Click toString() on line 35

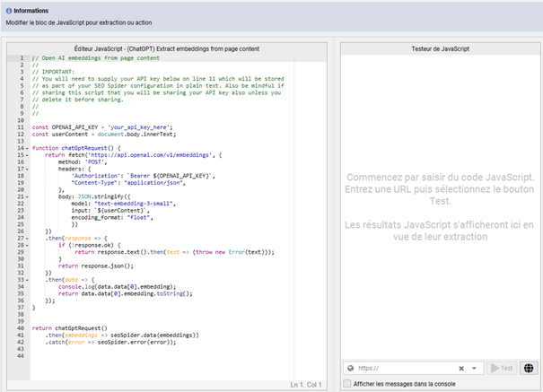click(174, 293)
